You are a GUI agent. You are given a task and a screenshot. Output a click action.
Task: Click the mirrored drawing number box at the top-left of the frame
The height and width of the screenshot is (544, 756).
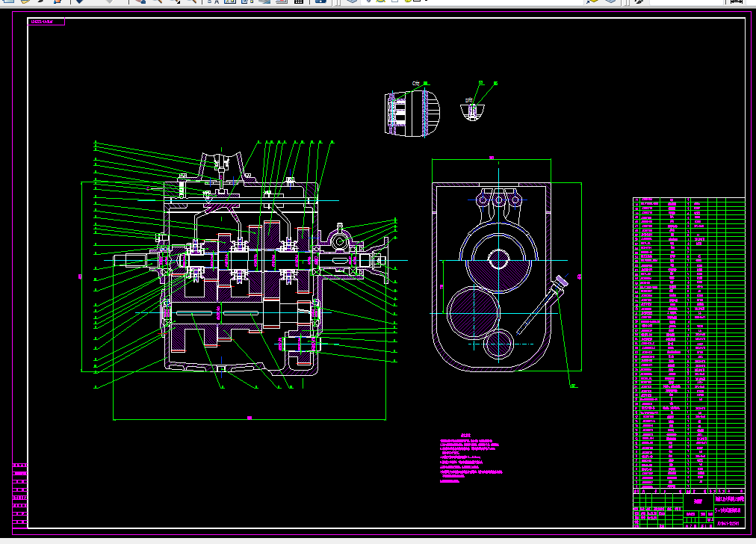[x=46, y=22]
